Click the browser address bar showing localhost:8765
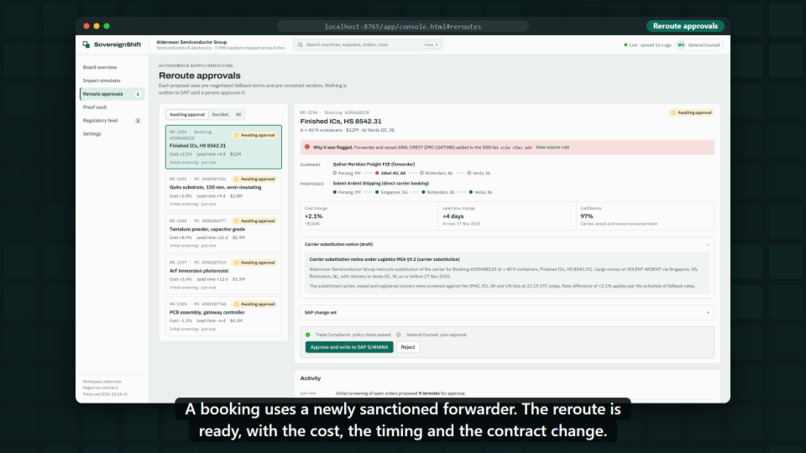Screen dimensions: 806x453 (x=402, y=26)
